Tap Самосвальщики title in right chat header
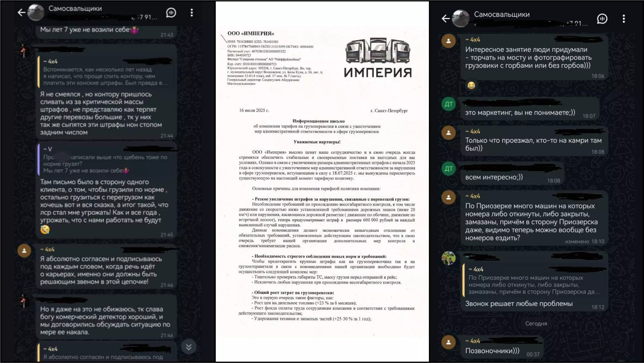 click(502, 15)
